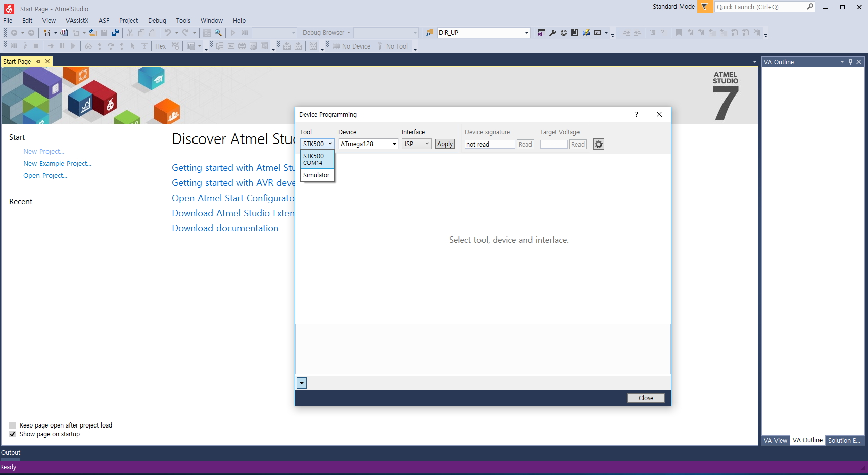The width and height of the screenshot is (868, 475).
Task: Open the File menu
Action: click(x=8, y=21)
